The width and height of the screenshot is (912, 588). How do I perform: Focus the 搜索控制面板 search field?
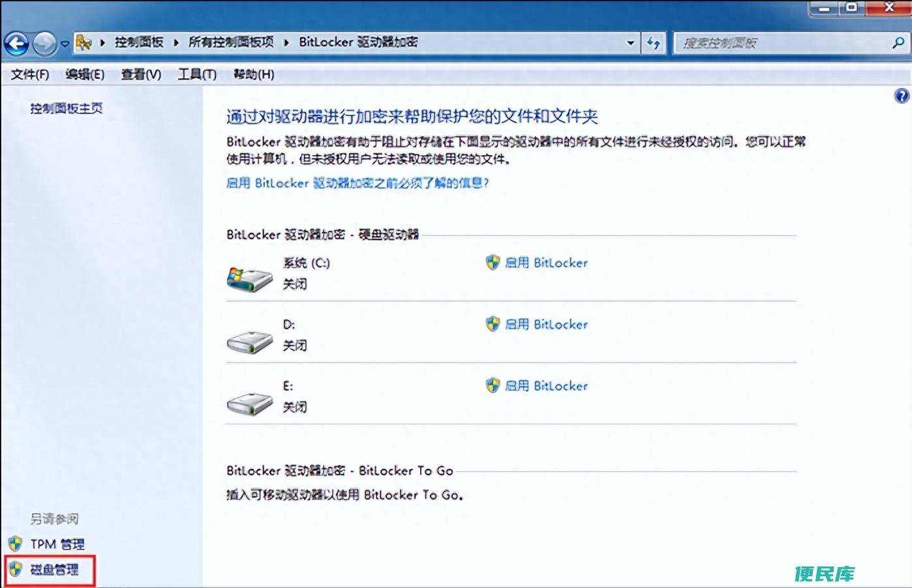[x=783, y=43]
